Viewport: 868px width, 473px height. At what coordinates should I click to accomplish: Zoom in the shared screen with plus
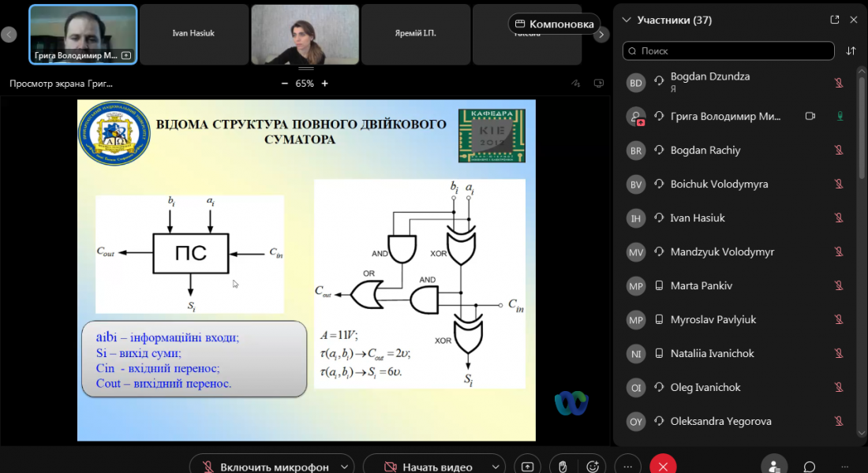point(324,84)
